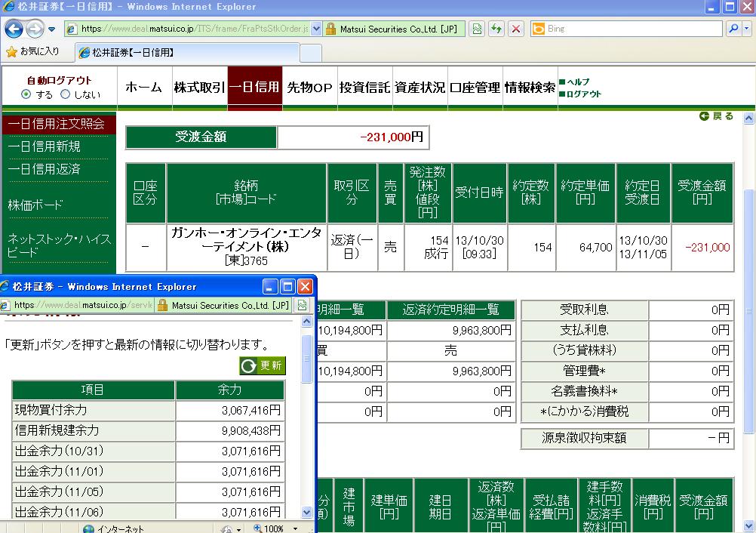Open the address bar URL dropdown arrow
This screenshot has width=756, height=533.
315,29
